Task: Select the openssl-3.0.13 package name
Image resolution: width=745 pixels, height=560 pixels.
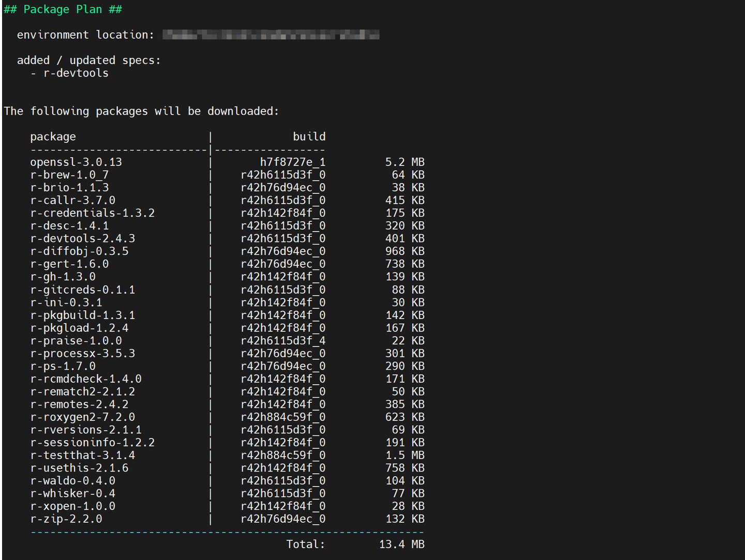Action: pyautogui.click(x=76, y=162)
